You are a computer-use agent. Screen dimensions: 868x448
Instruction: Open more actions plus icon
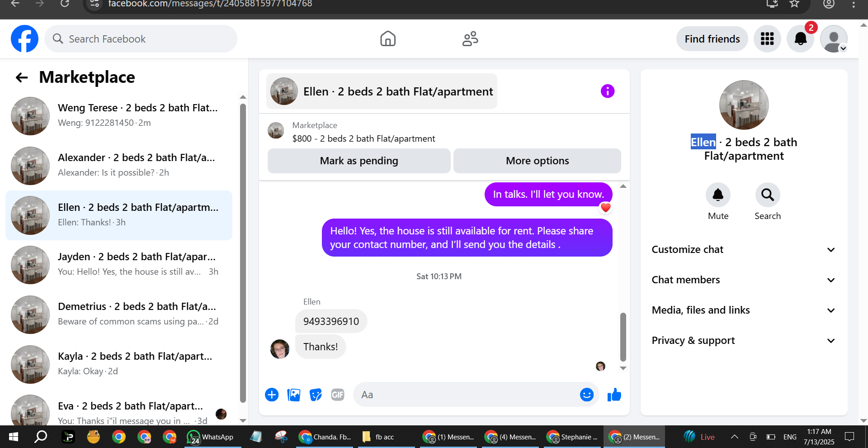point(272,395)
